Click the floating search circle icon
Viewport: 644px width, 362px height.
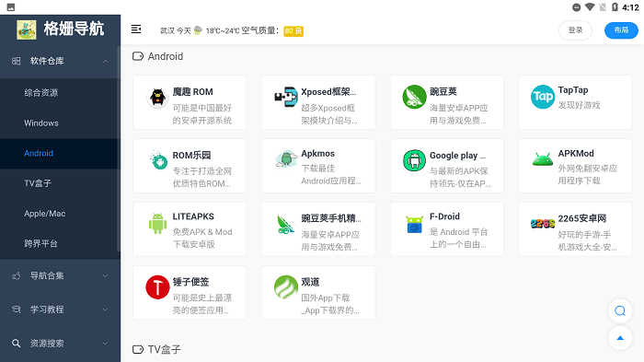620,311
